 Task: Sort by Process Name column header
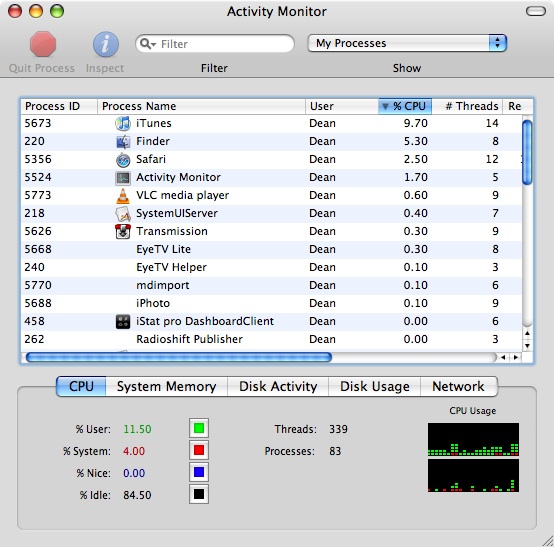(201, 106)
